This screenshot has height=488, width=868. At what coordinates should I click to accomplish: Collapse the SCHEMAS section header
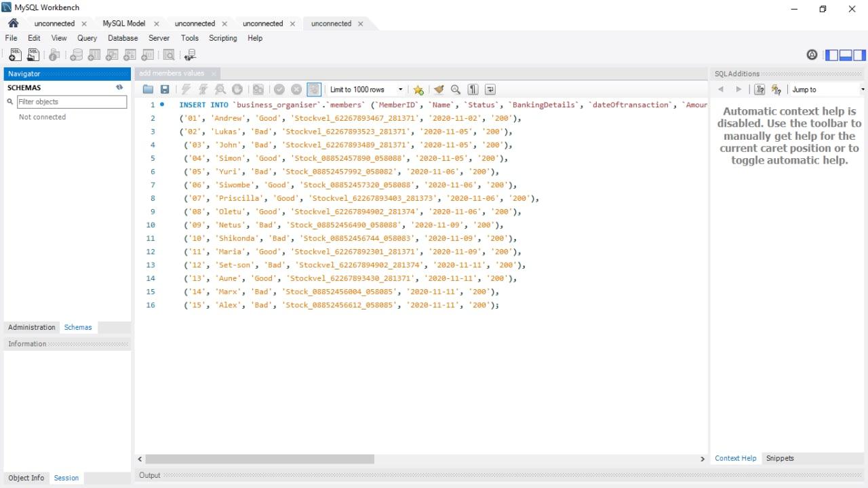(24, 88)
